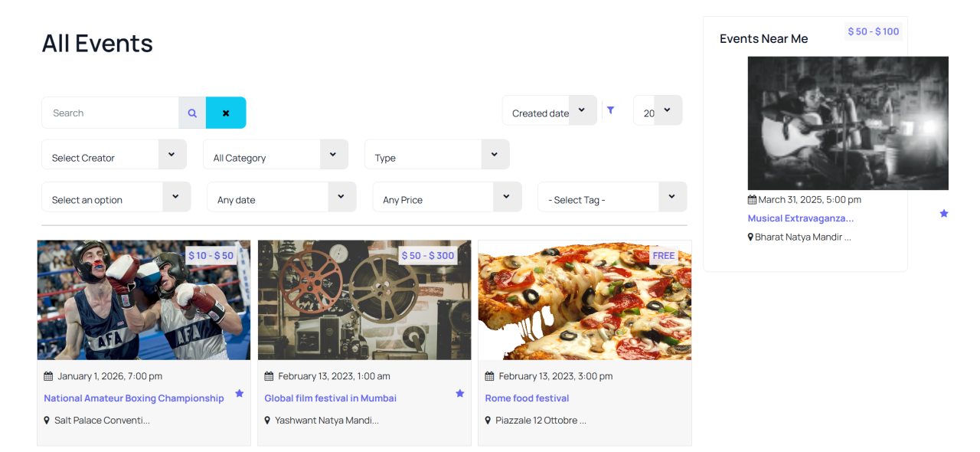
Task: Open the Rome food festival link
Action: click(527, 398)
